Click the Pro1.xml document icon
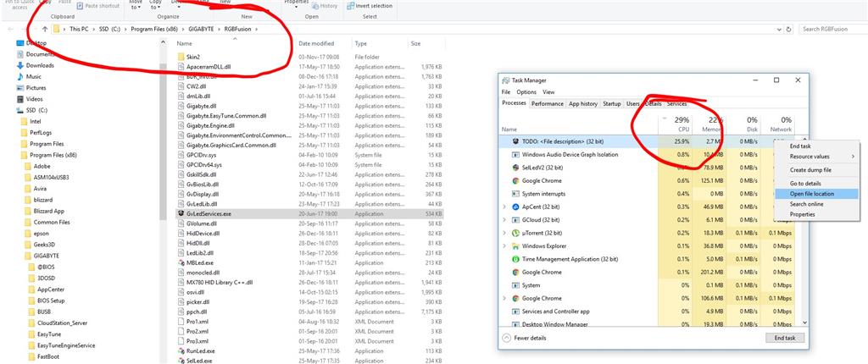The height and width of the screenshot is (364, 868). tap(181, 322)
